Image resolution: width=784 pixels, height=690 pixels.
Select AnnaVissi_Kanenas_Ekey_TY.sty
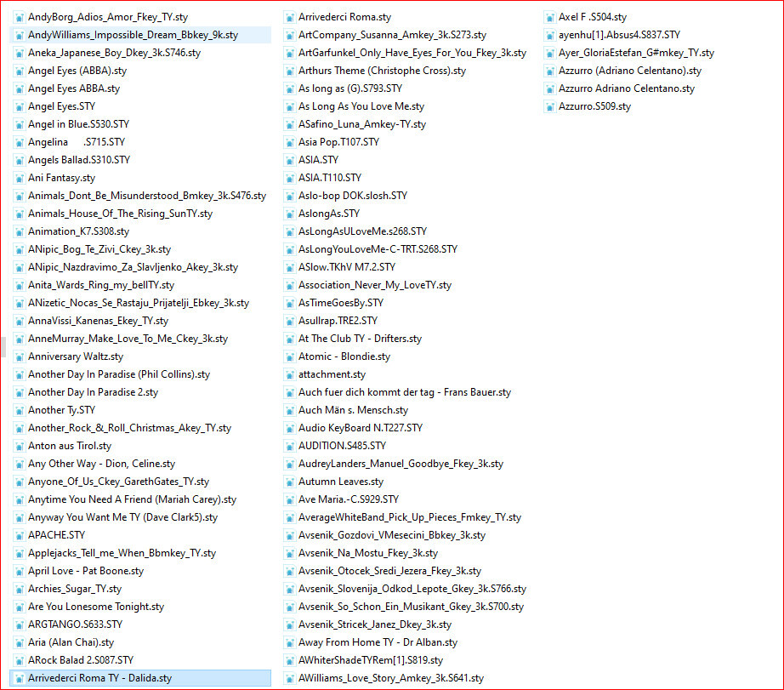pyautogui.click(x=98, y=322)
